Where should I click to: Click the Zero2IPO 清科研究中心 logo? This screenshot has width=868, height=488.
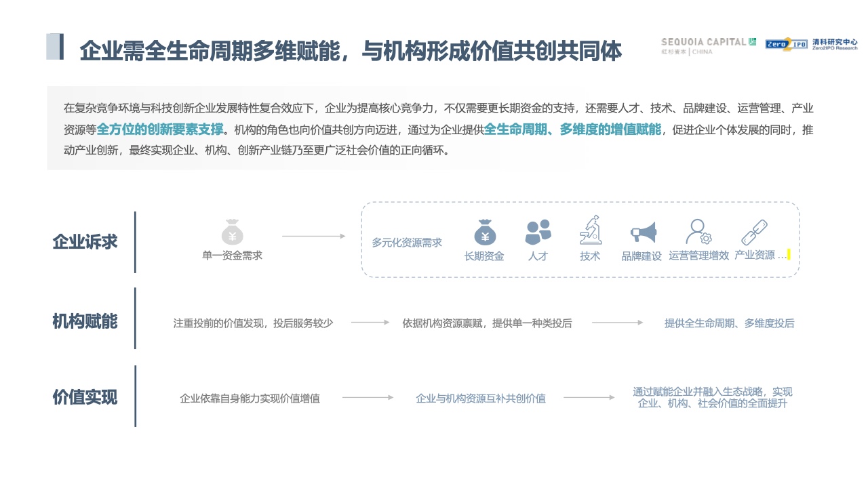tap(811, 45)
